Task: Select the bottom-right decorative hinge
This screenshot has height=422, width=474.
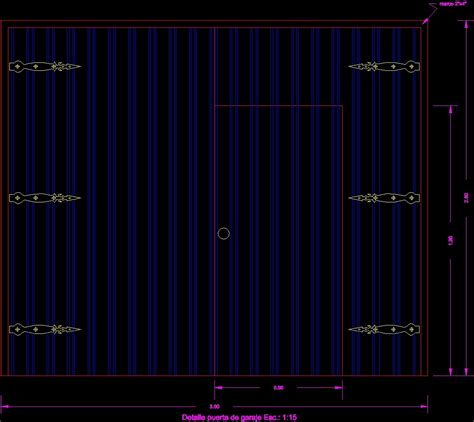Action: pyautogui.click(x=384, y=329)
